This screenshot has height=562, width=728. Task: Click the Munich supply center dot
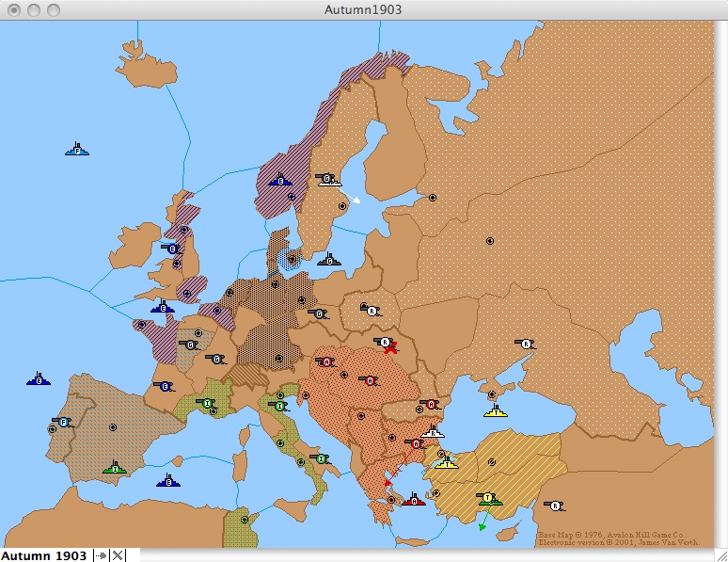278,359
